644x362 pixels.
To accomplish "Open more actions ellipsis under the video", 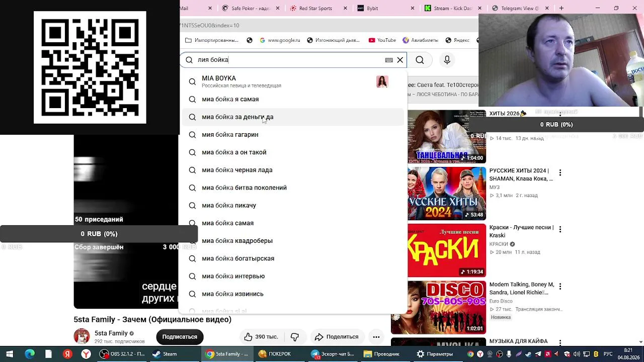I will pos(376,337).
